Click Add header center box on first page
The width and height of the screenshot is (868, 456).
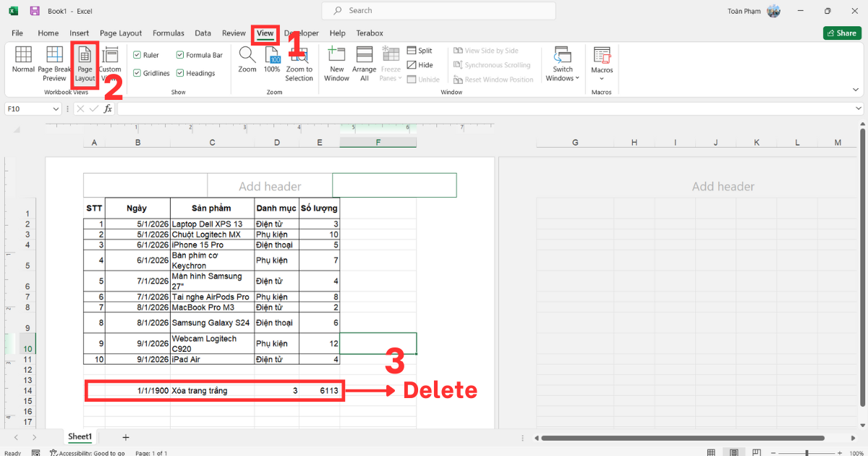click(x=270, y=186)
